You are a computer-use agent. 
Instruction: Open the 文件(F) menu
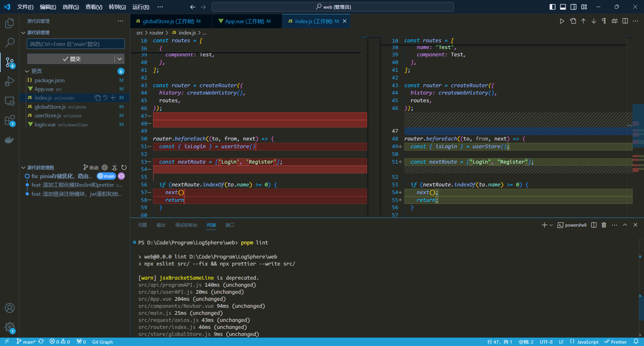[x=25, y=7]
